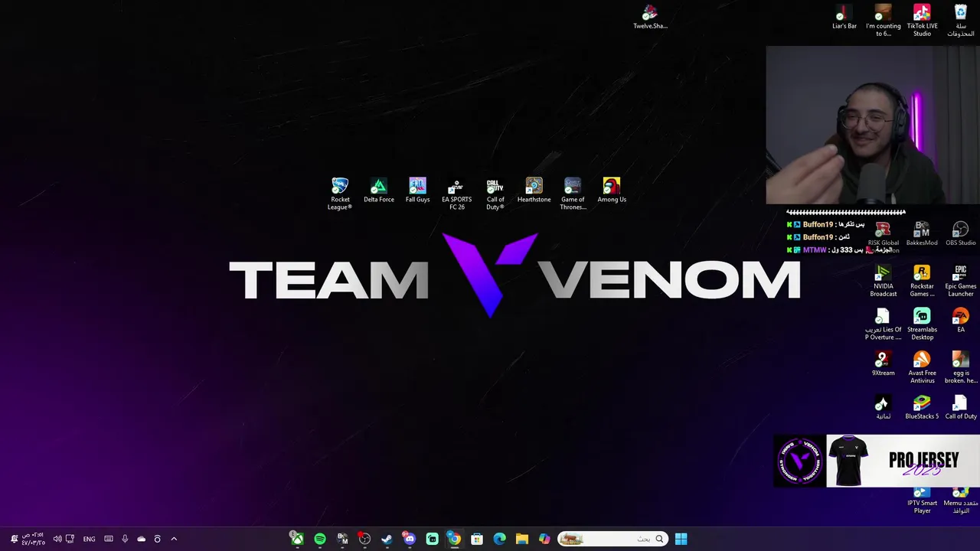The width and height of the screenshot is (980, 551).
Task: Open Streamlabs from the taskbar
Action: click(432, 539)
